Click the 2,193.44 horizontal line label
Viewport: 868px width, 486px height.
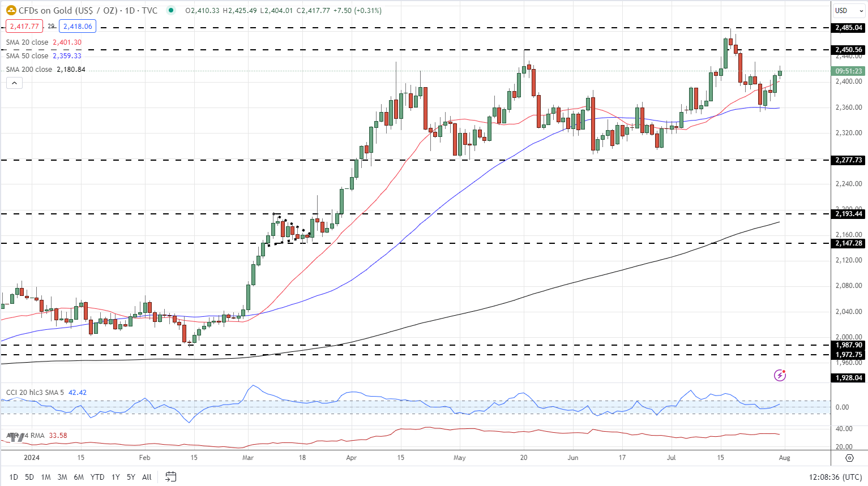[849, 214]
